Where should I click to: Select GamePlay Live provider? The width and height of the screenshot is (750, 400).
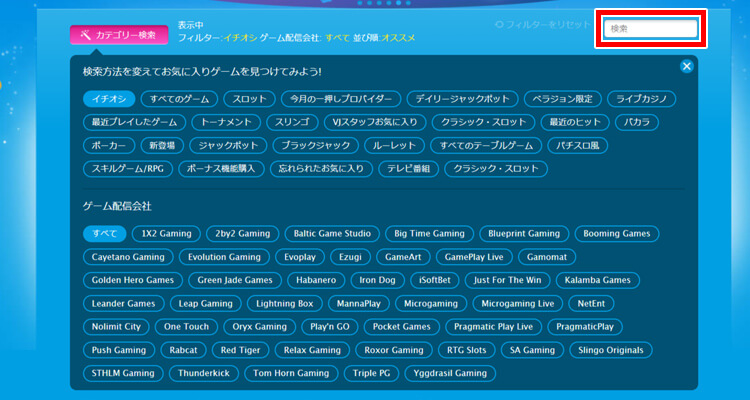coord(474,257)
